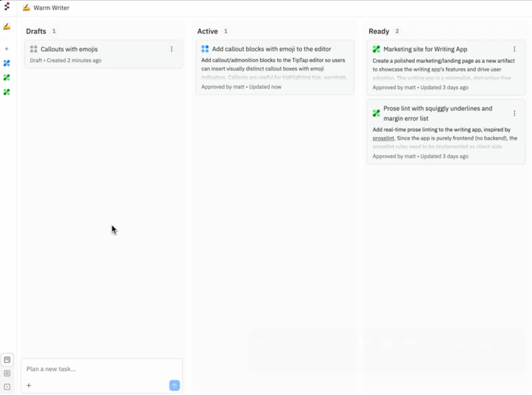Image resolution: width=532 pixels, height=395 pixels.
Task: Switch to the bottom single-panel view icon
Action: point(7,387)
